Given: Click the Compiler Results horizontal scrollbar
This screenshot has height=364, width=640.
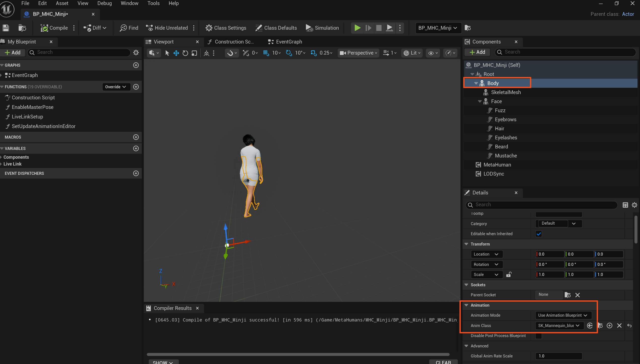Looking at the screenshot, I should click(298, 354).
